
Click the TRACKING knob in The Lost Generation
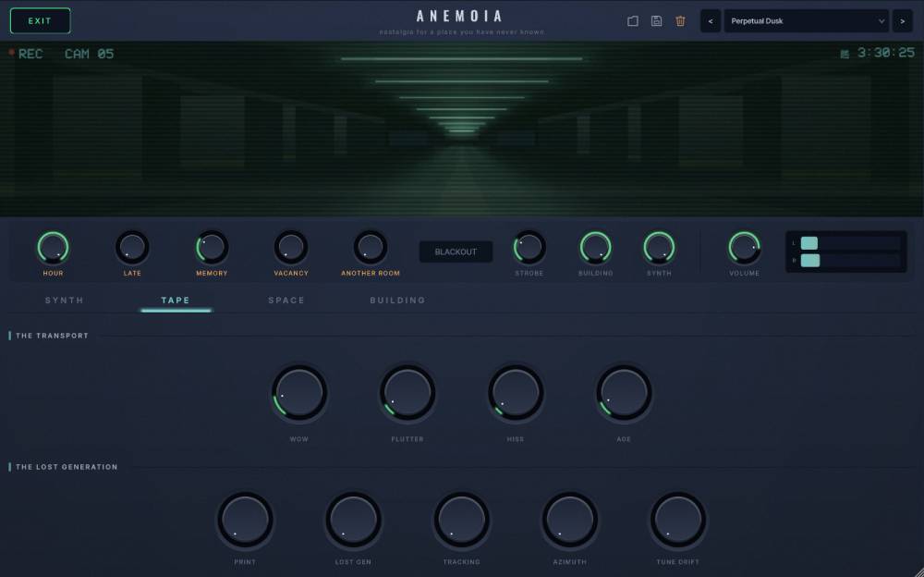tap(461, 520)
